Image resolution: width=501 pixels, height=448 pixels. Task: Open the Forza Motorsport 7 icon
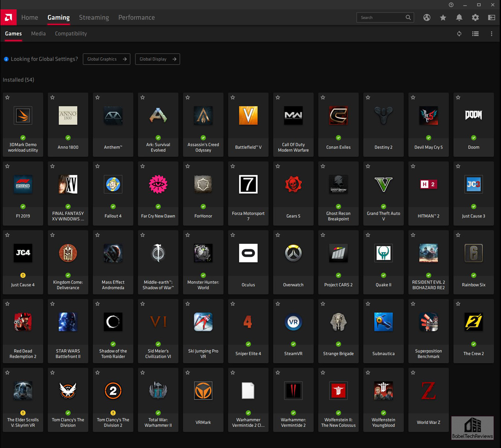[x=248, y=184]
